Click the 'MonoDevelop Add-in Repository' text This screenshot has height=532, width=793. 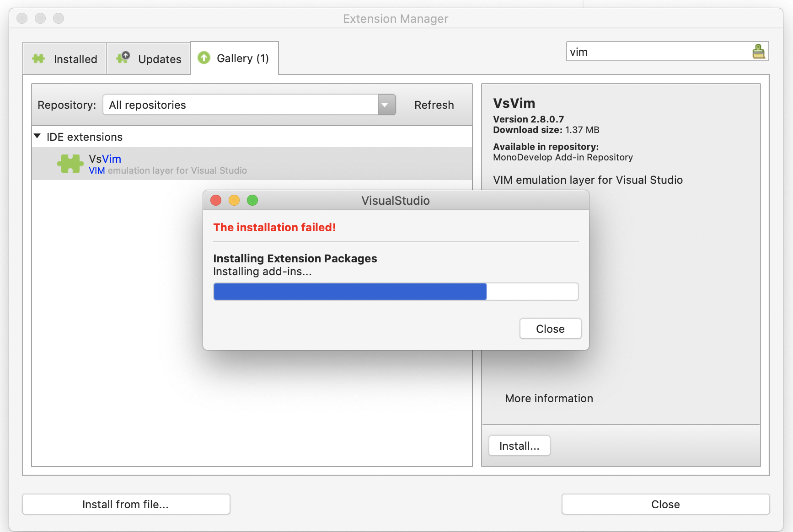click(563, 157)
